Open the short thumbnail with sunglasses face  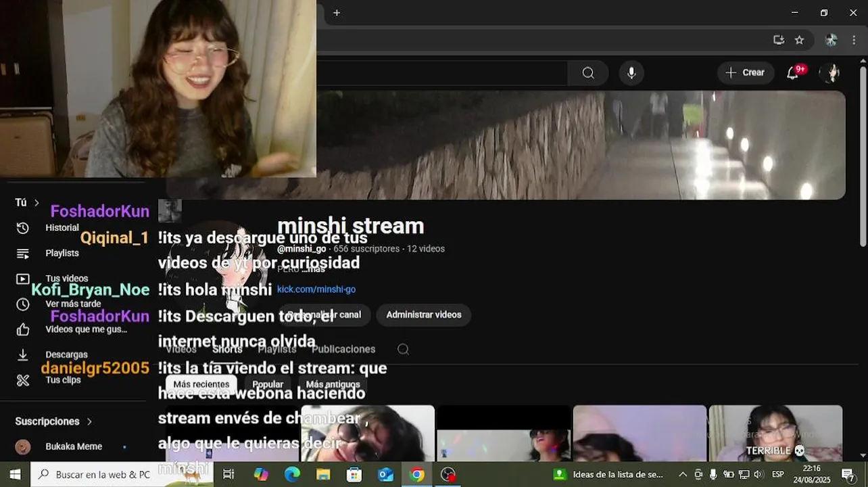tap(368, 433)
